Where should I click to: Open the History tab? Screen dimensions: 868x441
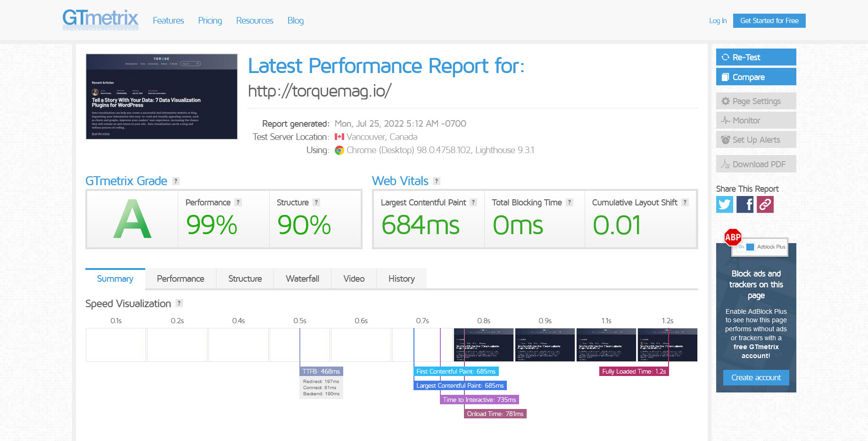click(402, 278)
